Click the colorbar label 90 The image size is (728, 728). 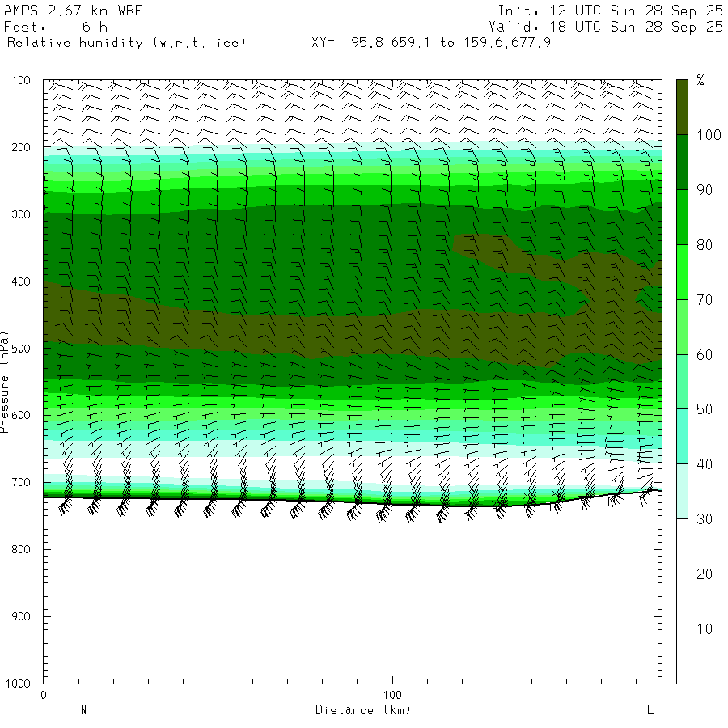click(705, 190)
